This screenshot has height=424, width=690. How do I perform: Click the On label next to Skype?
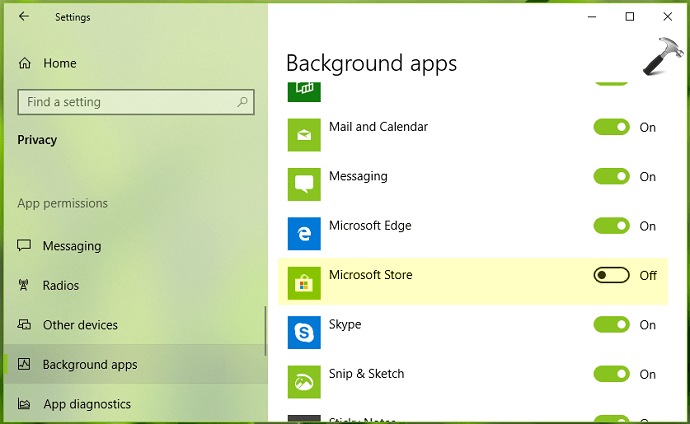click(647, 325)
